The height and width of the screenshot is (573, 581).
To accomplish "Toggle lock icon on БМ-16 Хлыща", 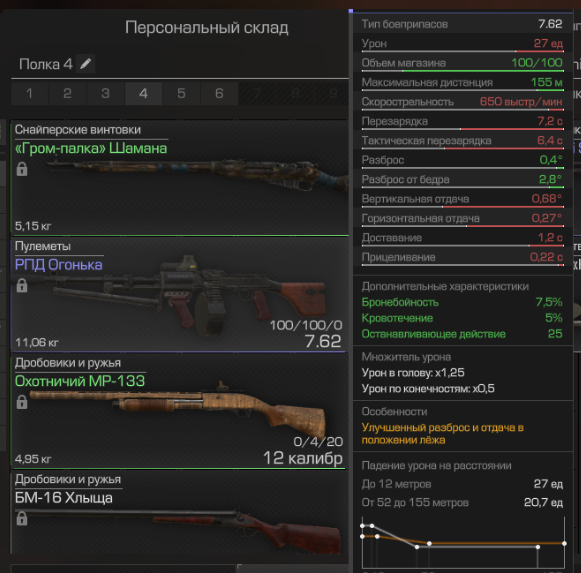I will pyautogui.click(x=22, y=519).
